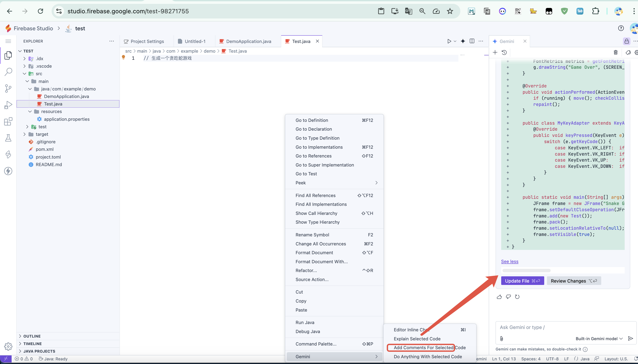
Task: Send the Gemini prompt
Action: [x=630, y=338]
